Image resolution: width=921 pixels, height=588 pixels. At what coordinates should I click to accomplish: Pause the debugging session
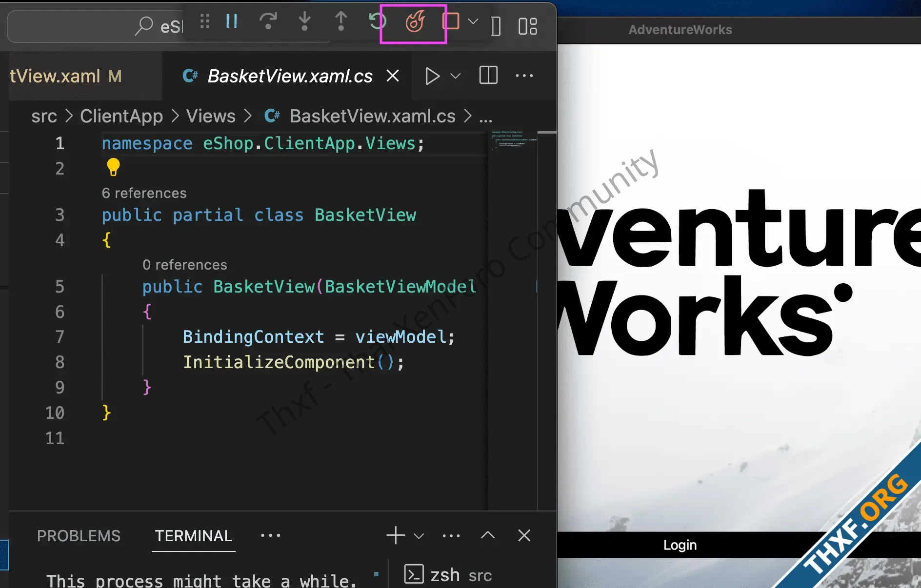click(x=232, y=21)
